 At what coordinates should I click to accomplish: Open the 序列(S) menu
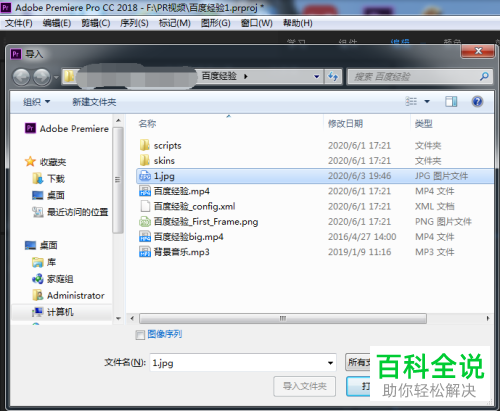pyautogui.click(x=134, y=23)
